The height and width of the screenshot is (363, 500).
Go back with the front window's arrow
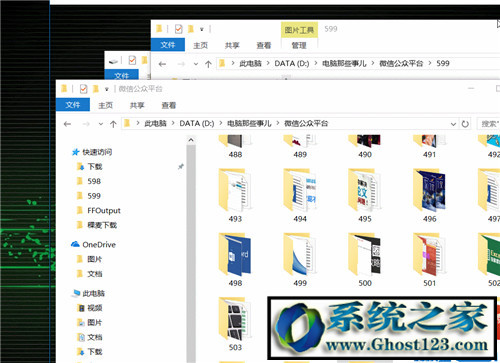68,124
